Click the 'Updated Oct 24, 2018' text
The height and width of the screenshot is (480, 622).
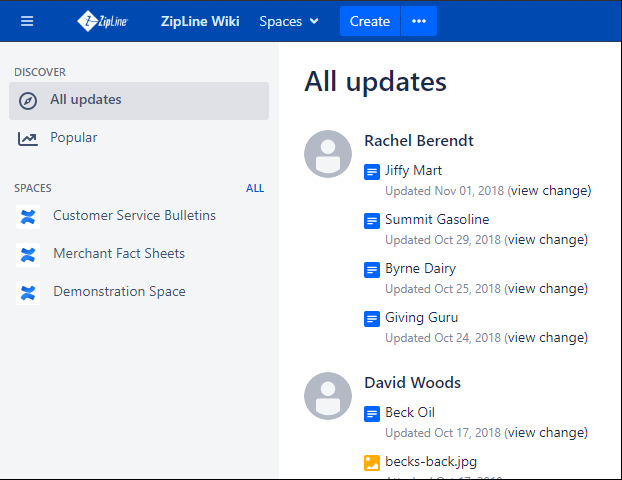443,338
